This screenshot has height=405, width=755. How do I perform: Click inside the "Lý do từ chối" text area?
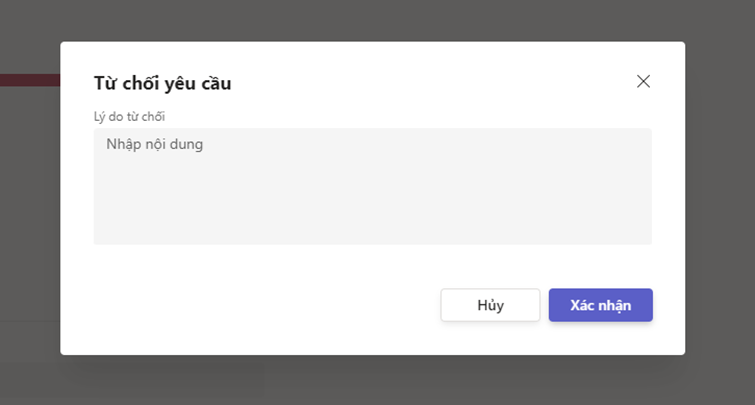pyautogui.click(x=372, y=186)
